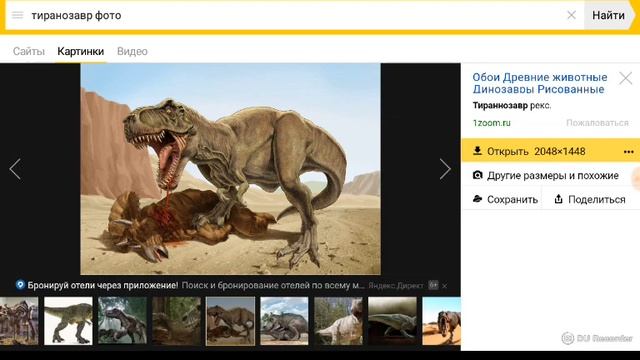Click the Тираннозавр рекс description text
The width and height of the screenshot is (640, 360).
pyautogui.click(x=512, y=105)
